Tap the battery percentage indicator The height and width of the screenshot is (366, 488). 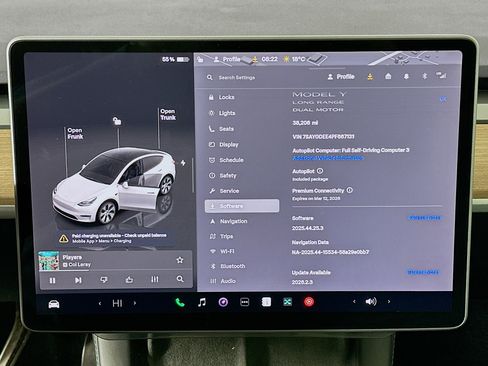(x=175, y=59)
